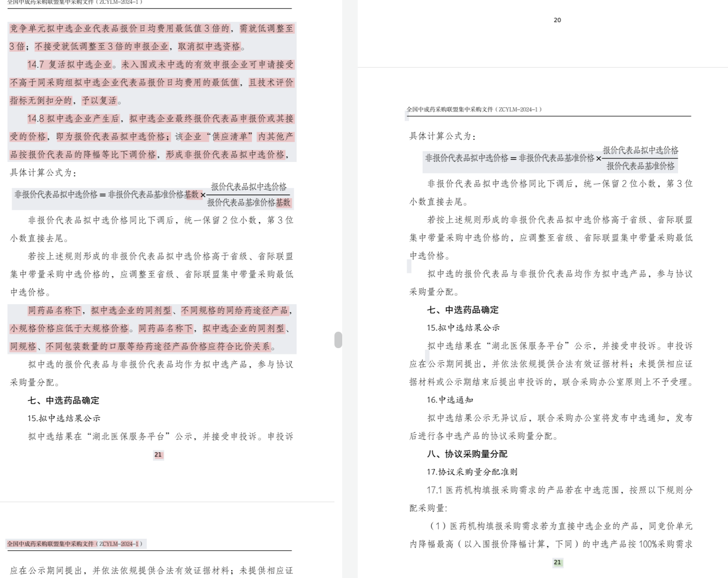Viewport: 728px width, 578px height.
Task: Click the line '配采购量:' in the right pane
Action: click(428, 508)
